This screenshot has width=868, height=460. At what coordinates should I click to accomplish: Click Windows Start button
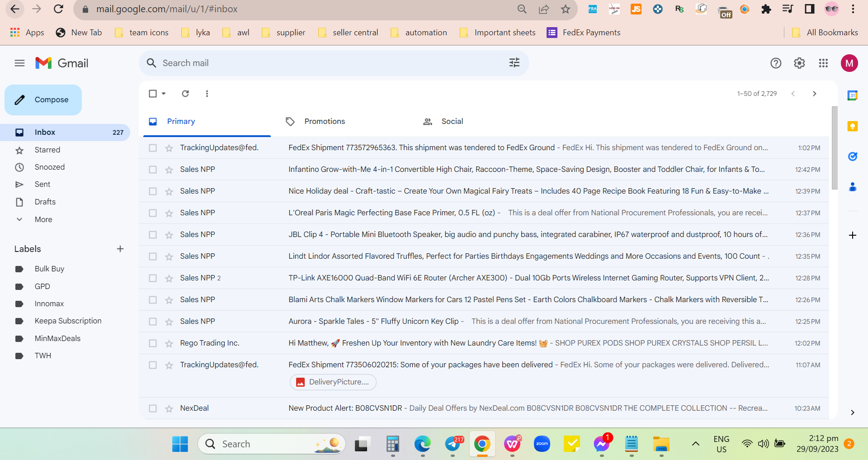pos(180,444)
